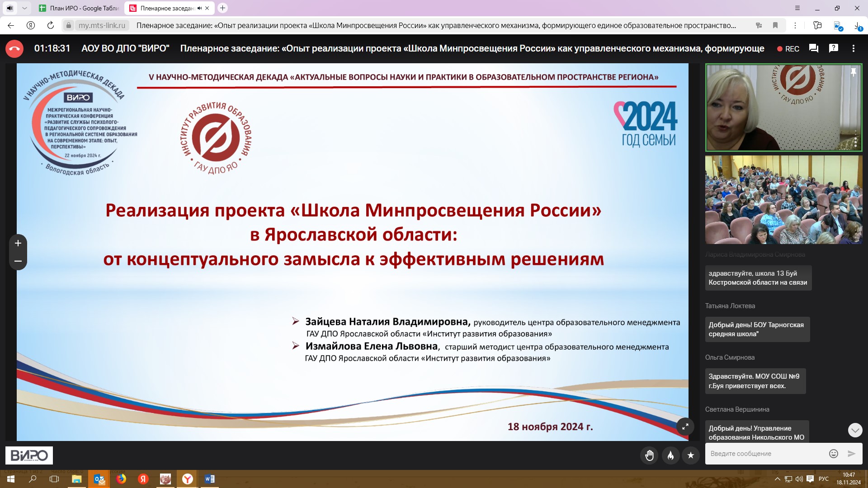Zoom out the presentation with minus button
This screenshot has width=868, height=488.
(18, 261)
